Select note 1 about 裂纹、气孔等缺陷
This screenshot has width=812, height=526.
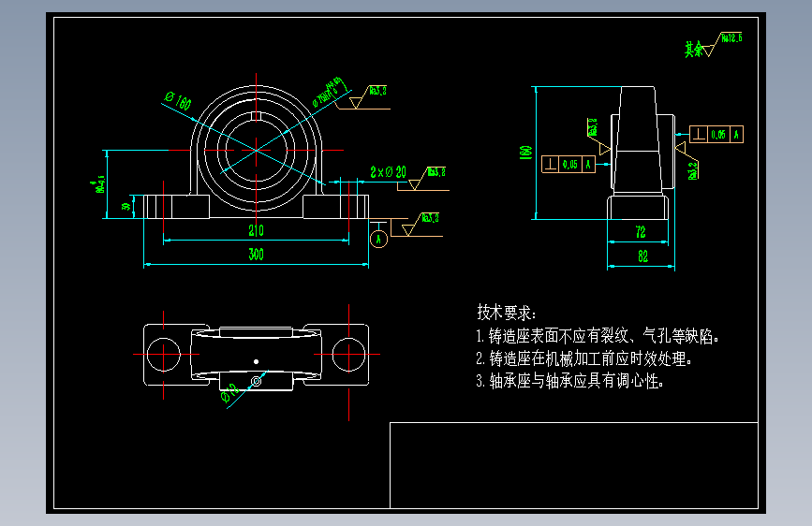(598, 336)
